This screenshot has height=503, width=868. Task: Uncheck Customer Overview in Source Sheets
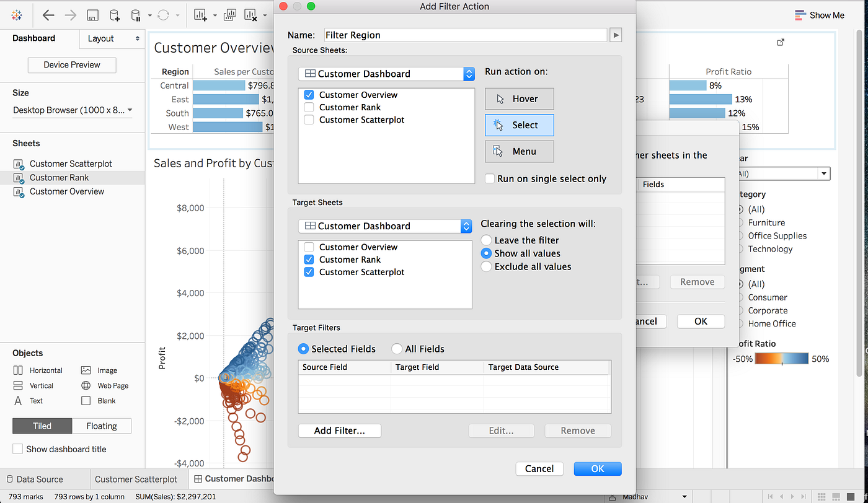309,95
